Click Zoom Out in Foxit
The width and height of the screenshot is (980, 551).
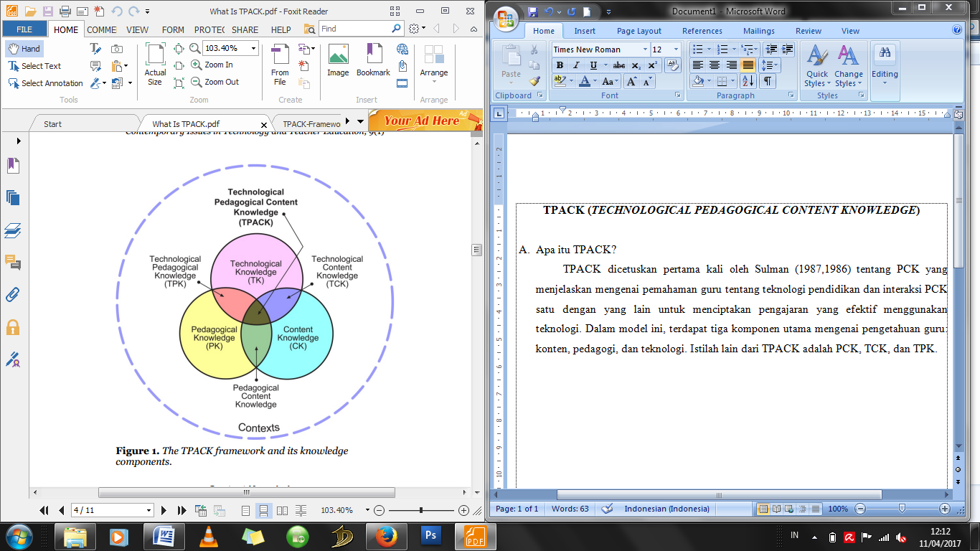(x=215, y=82)
